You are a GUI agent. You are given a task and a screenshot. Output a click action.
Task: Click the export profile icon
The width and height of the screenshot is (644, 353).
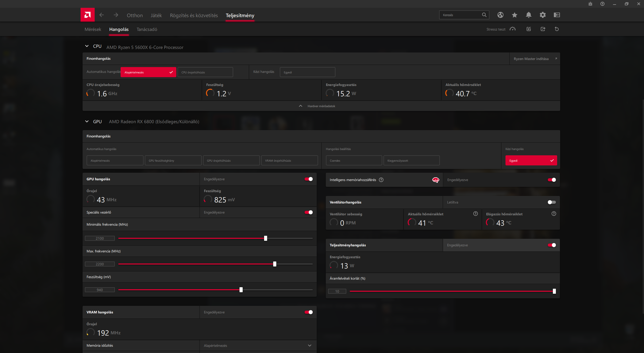click(x=543, y=29)
